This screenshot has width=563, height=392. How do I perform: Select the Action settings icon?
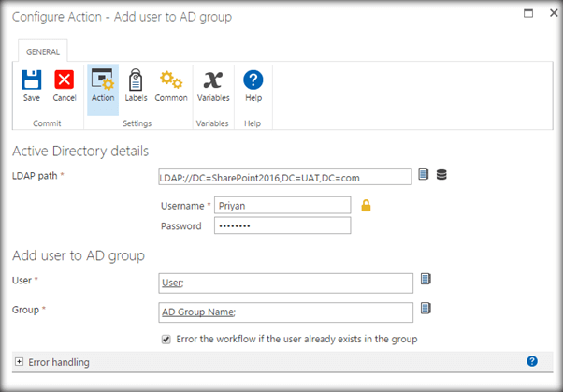[103, 80]
